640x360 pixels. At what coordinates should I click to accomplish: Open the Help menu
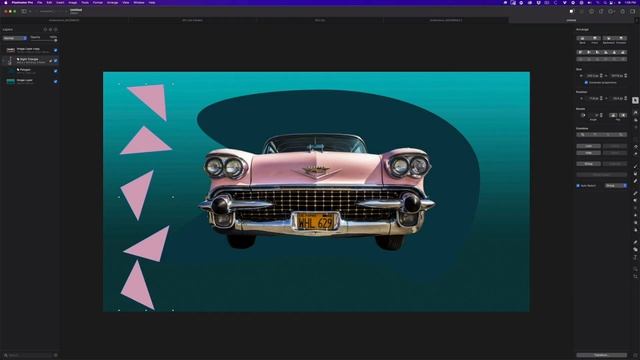(151, 2)
